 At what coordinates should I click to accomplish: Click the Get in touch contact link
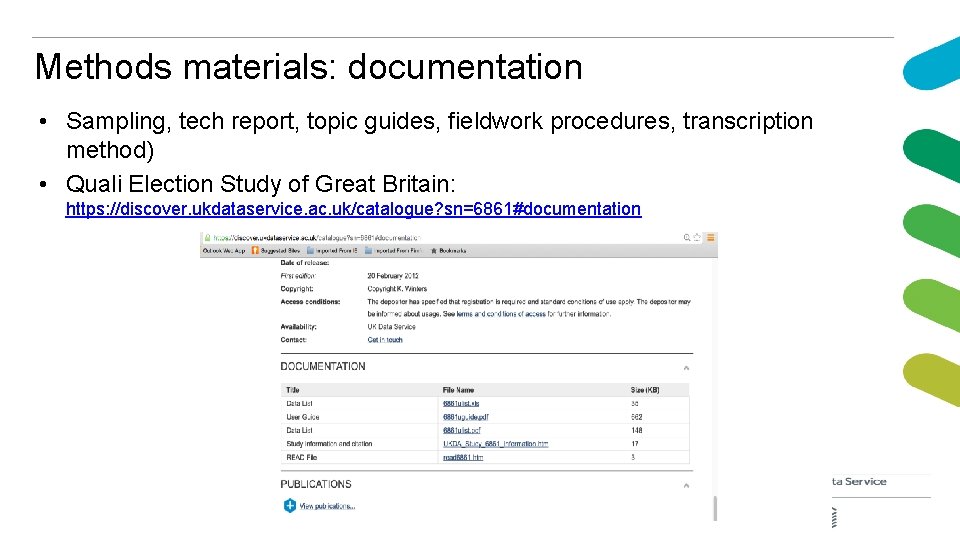pos(385,340)
